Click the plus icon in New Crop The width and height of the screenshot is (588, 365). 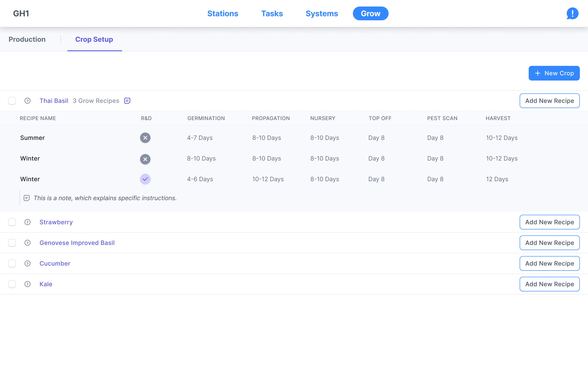[x=538, y=73]
